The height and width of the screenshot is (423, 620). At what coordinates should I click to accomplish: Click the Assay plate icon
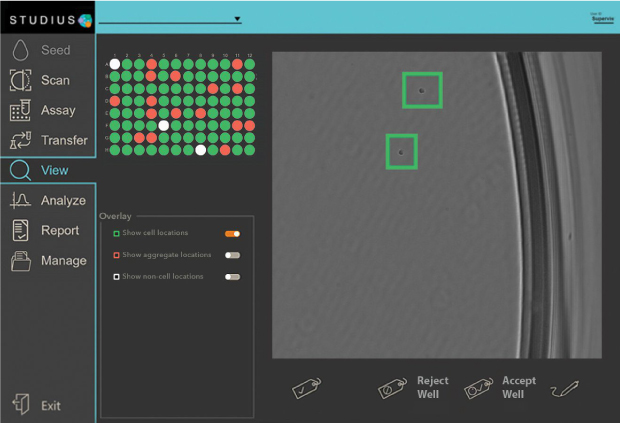tap(21, 110)
